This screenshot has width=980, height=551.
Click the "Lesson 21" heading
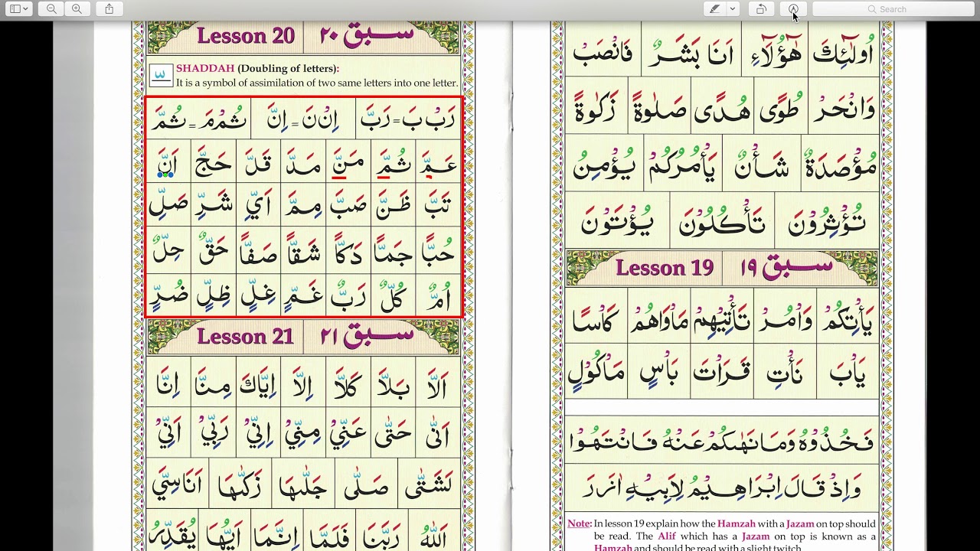point(245,337)
